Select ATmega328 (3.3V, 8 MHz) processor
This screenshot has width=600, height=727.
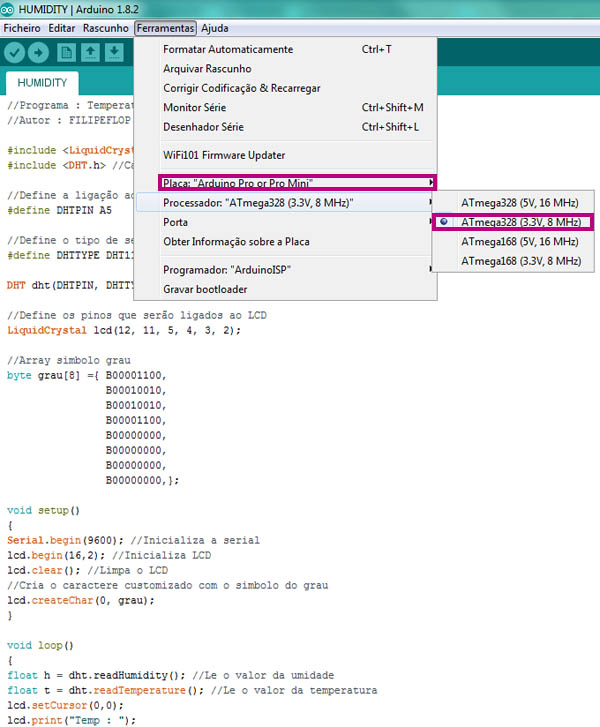[513, 222]
